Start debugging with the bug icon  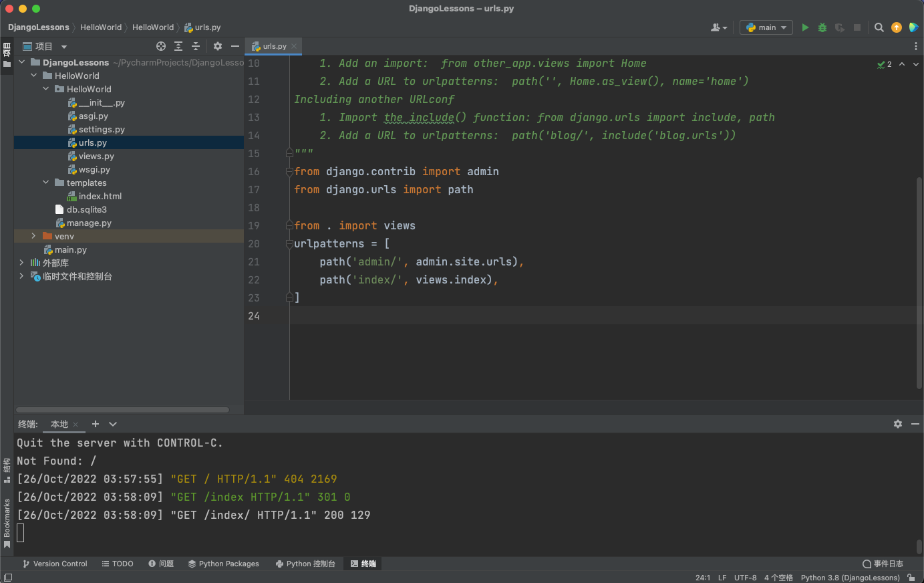pyautogui.click(x=822, y=27)
